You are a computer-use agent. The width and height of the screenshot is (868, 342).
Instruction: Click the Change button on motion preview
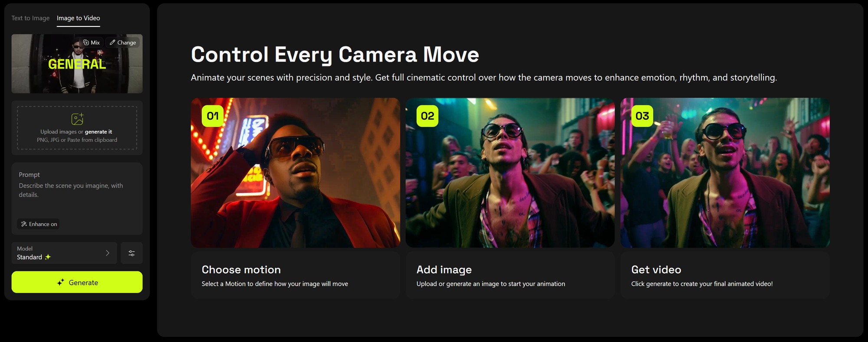123,42
